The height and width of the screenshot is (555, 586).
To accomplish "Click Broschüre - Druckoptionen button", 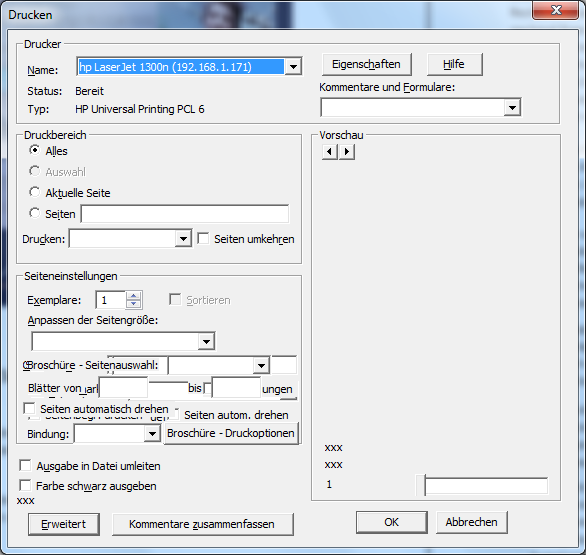I will [231, 433].
